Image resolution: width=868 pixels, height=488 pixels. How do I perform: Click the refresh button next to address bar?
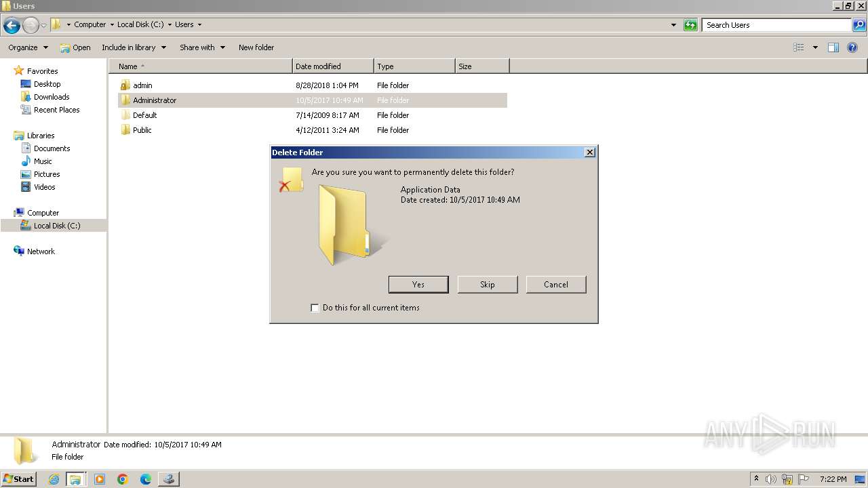[x=690, y=25]
